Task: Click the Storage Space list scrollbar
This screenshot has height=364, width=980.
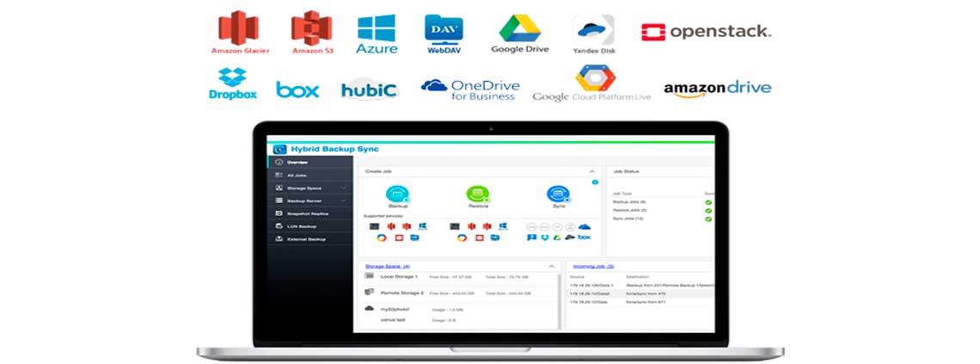Action: (560, 300)
